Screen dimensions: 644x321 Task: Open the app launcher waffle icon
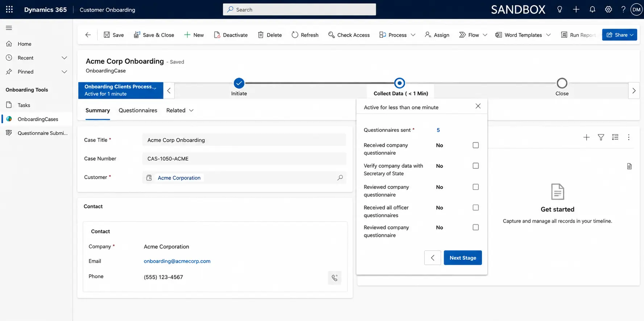click(x=9, y=9)
